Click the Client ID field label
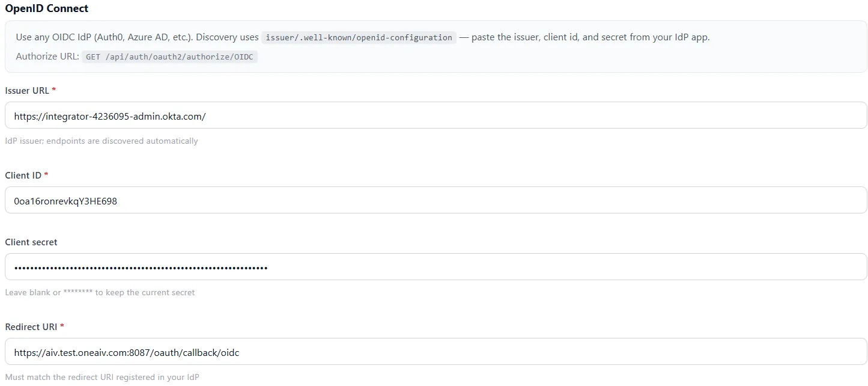Screen dimensions: 868x386 point(23,175)
